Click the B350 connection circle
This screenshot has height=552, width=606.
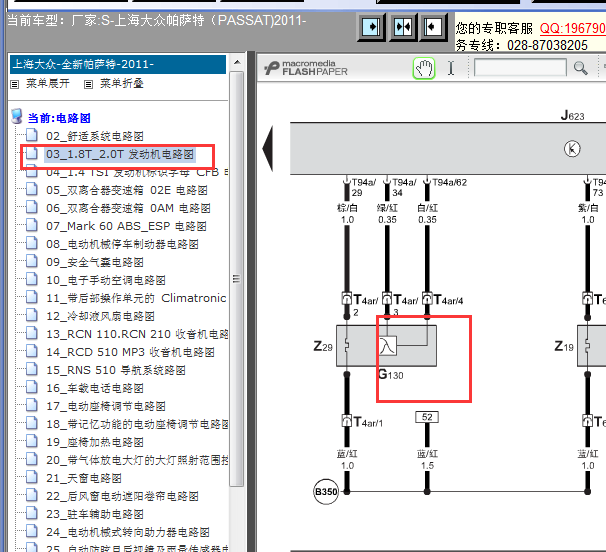pyautogui.click(x=326, y=492)
